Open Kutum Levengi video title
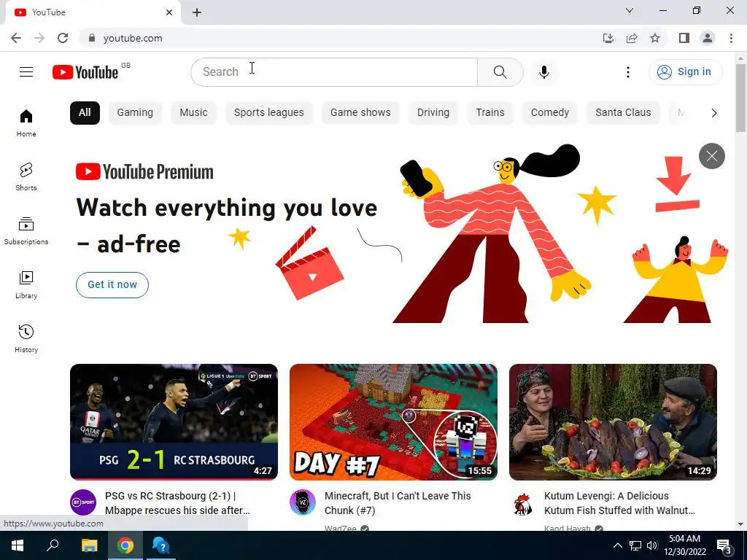The image size is (747, 560). click(619, 503)
